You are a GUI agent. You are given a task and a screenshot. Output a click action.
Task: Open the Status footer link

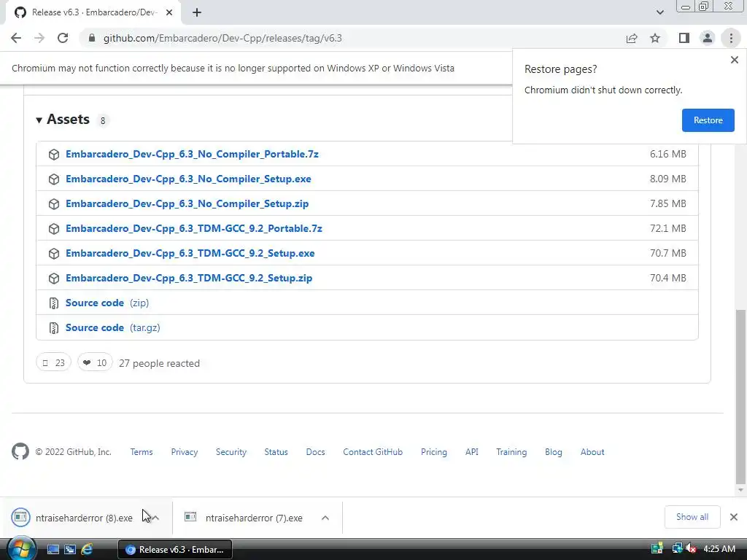pyautogui.click(x=276, y=452)
